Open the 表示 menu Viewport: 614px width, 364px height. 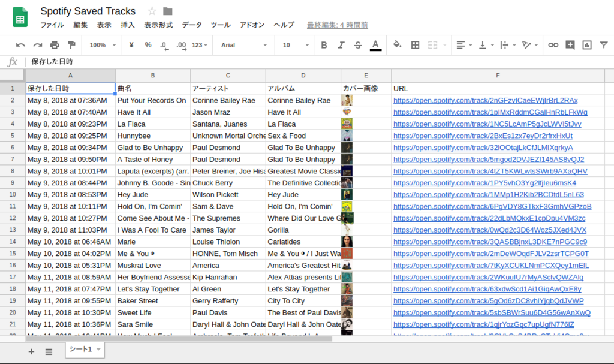point(104,25)
